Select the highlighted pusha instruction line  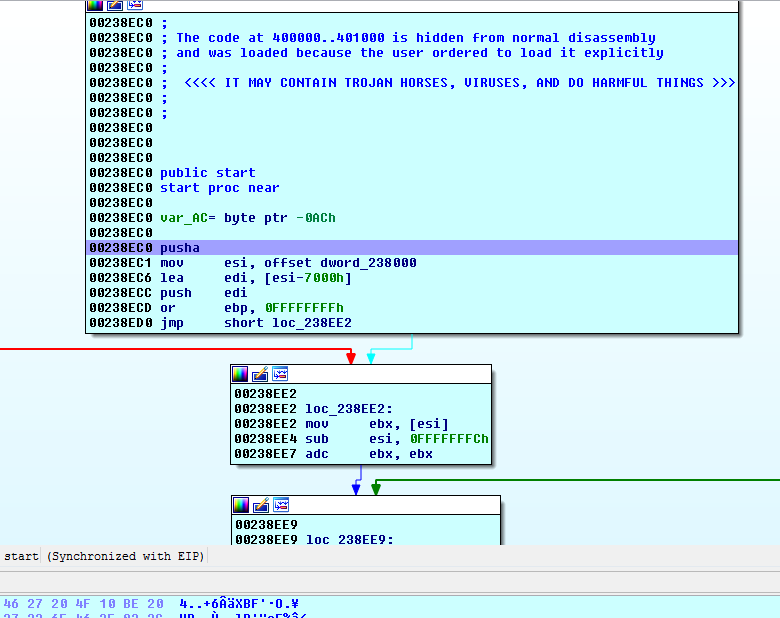pos(180,248)
